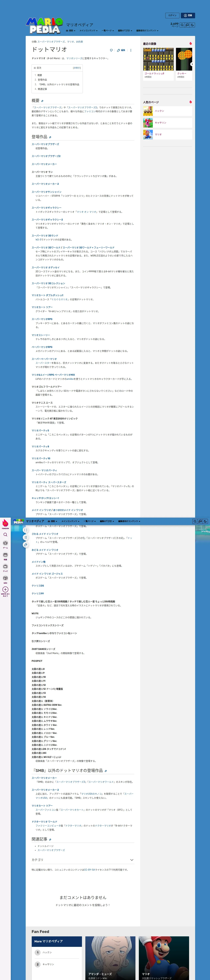Expand the 編集のてびき menu in the top navigation

[x=125, y=30]
